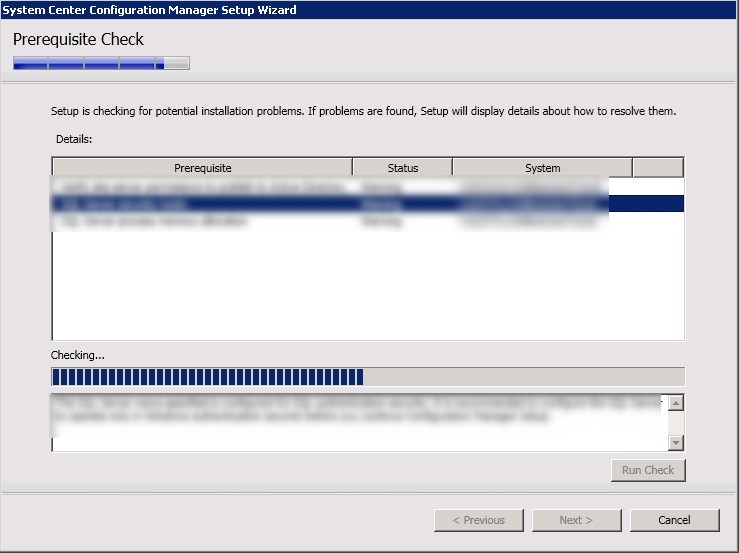The width and height of the screenshot is (739, 553).
Task: Sort by the System column header
Action: tap(542, 168)
